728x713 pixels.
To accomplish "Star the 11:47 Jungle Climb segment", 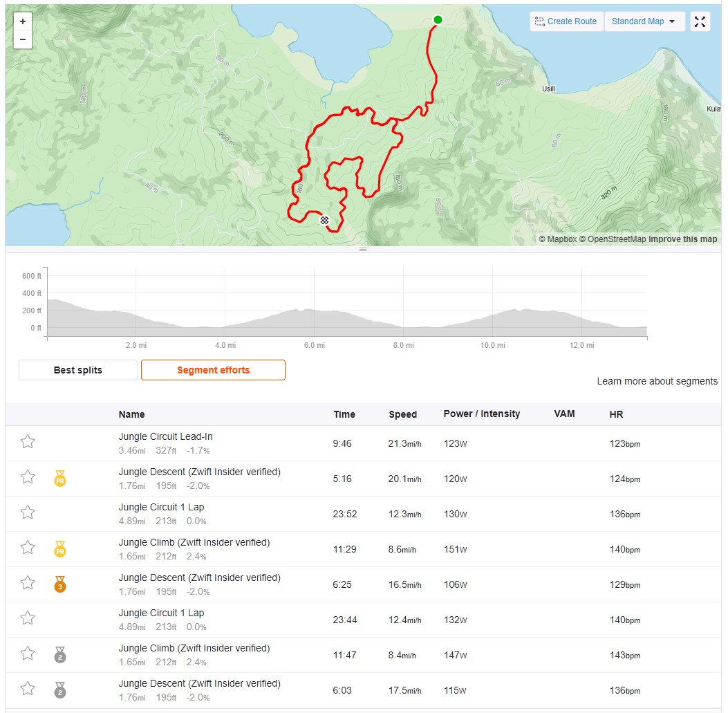I will (28, 653).
